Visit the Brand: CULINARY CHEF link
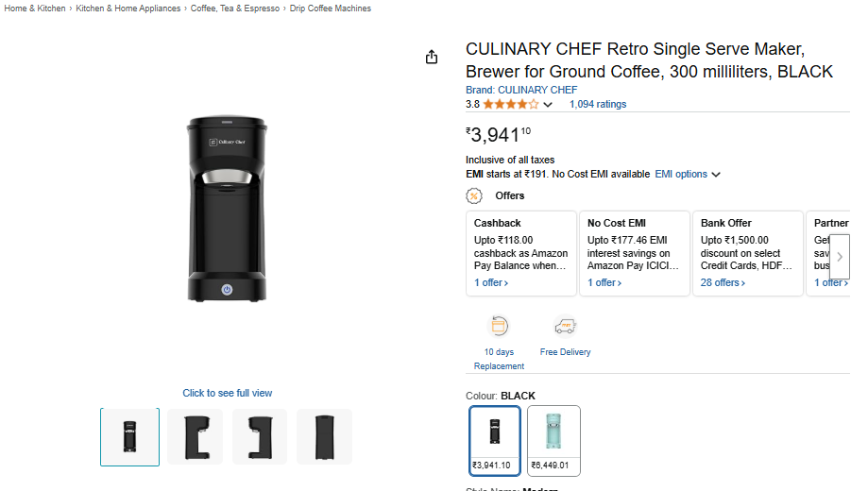 coord(521,90)
